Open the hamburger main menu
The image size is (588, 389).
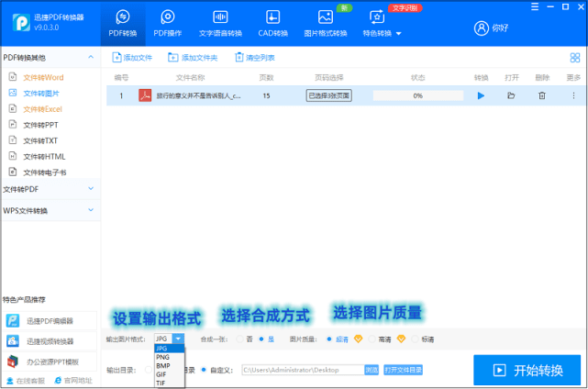point(535,6)
